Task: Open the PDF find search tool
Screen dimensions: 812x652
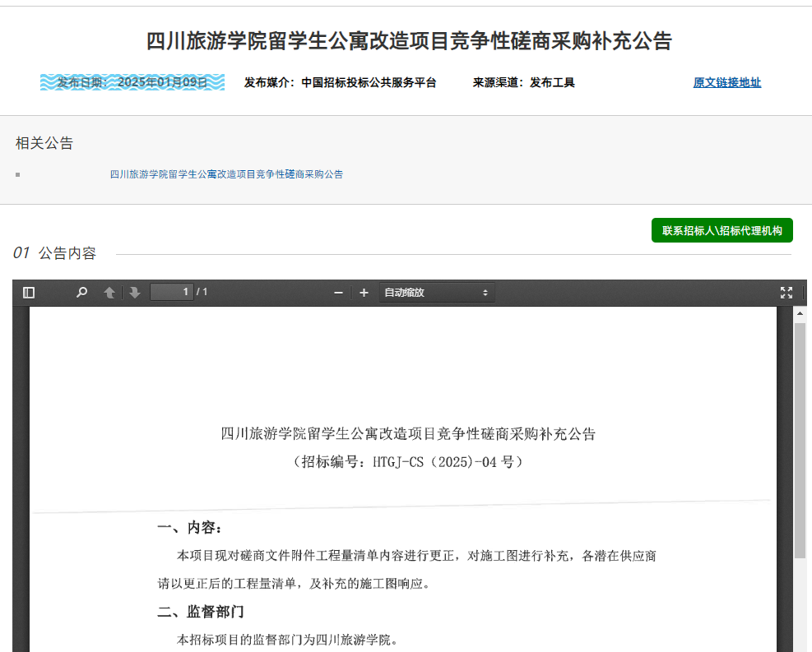Action: tap(81, 293)
